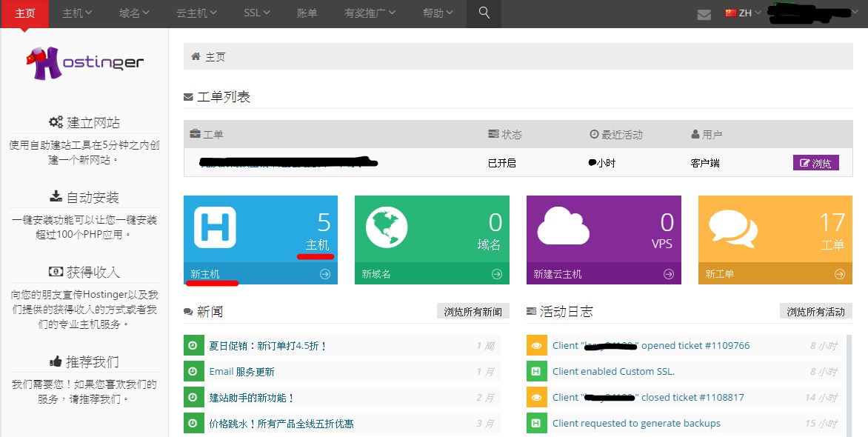Open the 获得收入 sidebar heading

click(93, 272)
